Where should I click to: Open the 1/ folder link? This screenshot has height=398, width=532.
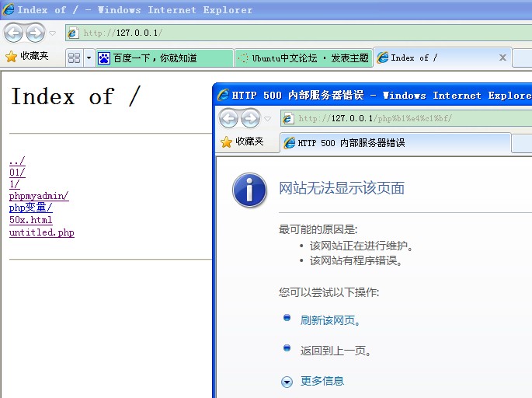(15, 184)
